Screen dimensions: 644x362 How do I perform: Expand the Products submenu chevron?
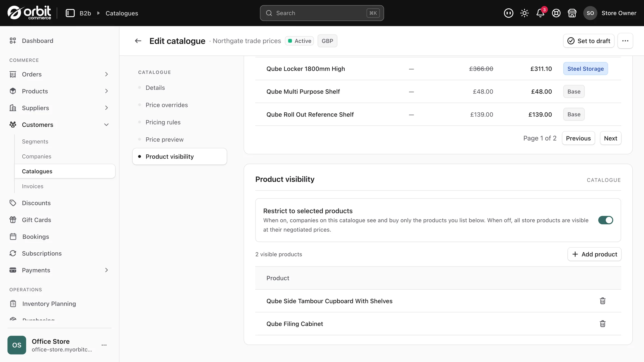pos(106,91)
